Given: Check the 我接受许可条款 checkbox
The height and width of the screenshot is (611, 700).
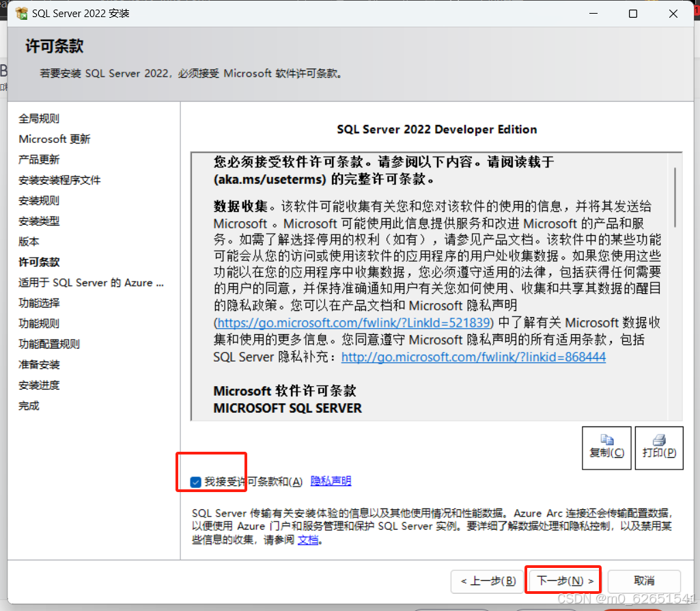Looking at the screenshot, I should [x=195, y=482].
